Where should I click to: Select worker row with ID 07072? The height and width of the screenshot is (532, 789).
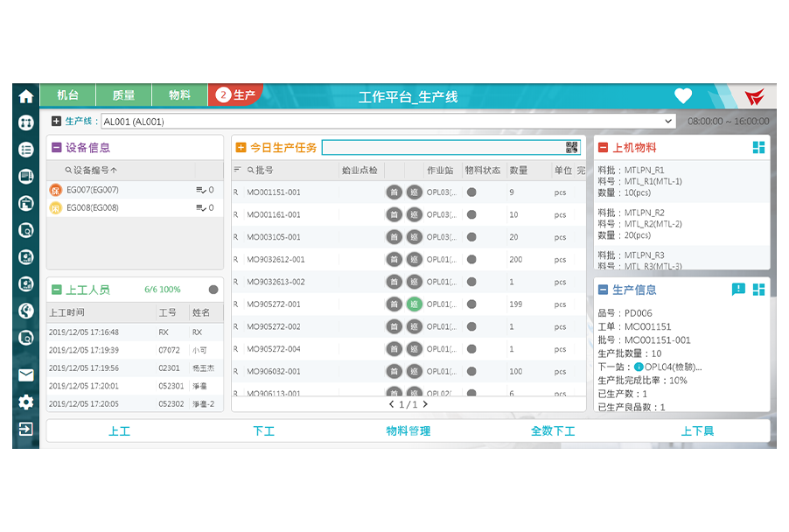(x=135, y=350)
